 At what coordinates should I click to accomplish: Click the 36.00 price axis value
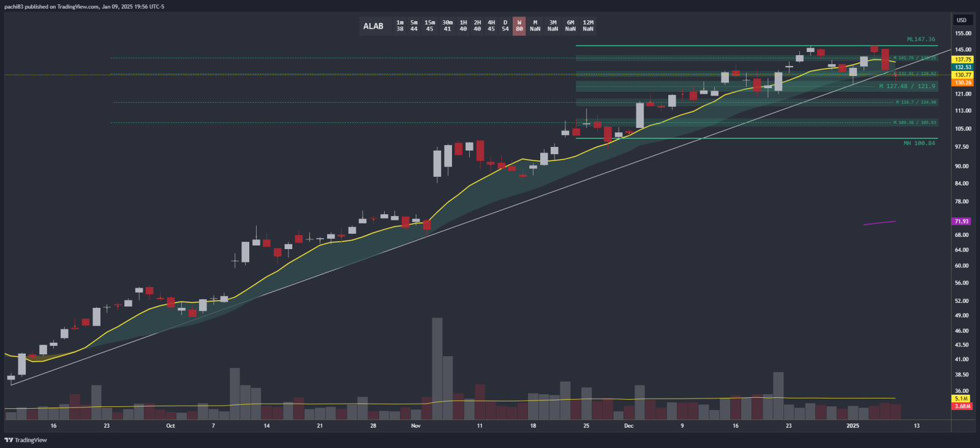pyautogui.click(x=962, y=391)
